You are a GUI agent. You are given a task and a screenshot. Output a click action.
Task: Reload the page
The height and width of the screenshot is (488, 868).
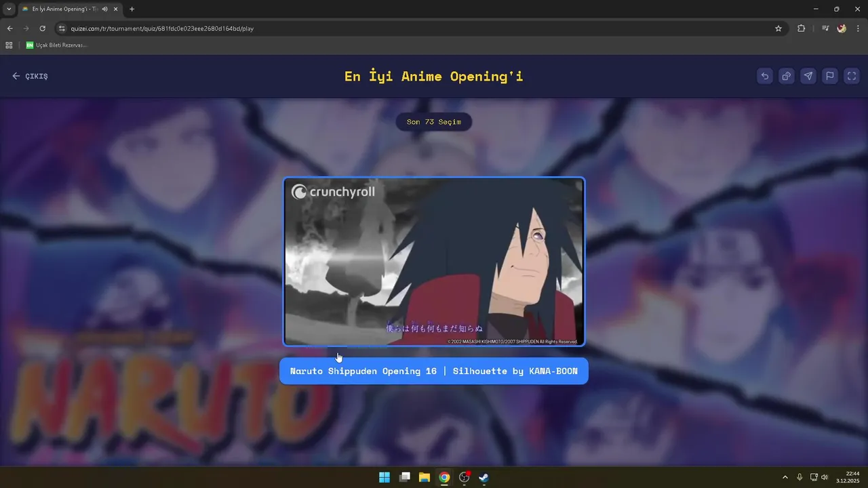[42, 28]
